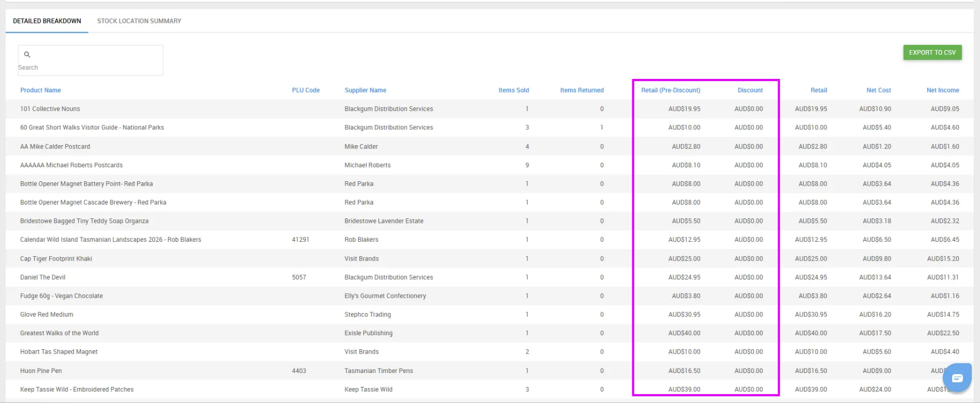The width and height of the screenshot is (980, 403).
Task: Click Fudge 60g - Vegan Chocolate
Action: 62,296
